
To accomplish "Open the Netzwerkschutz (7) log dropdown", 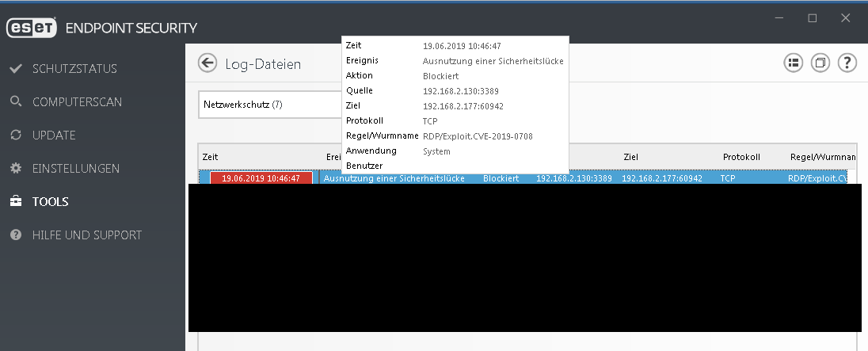I will 270,104.
